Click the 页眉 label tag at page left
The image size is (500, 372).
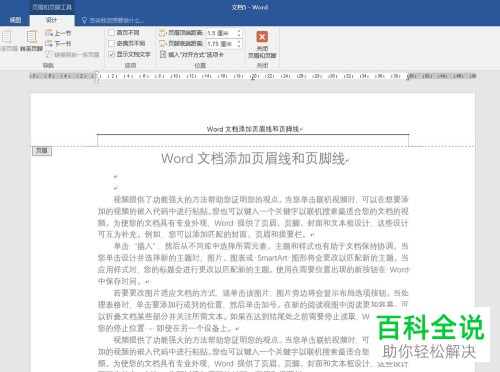click(x=42, y=151)
